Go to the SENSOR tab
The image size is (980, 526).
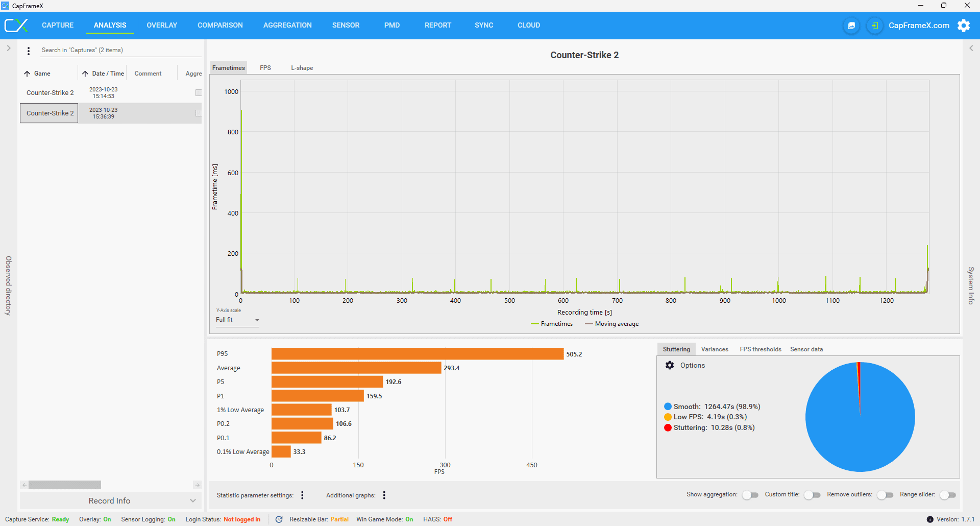(x=346, y=25)
